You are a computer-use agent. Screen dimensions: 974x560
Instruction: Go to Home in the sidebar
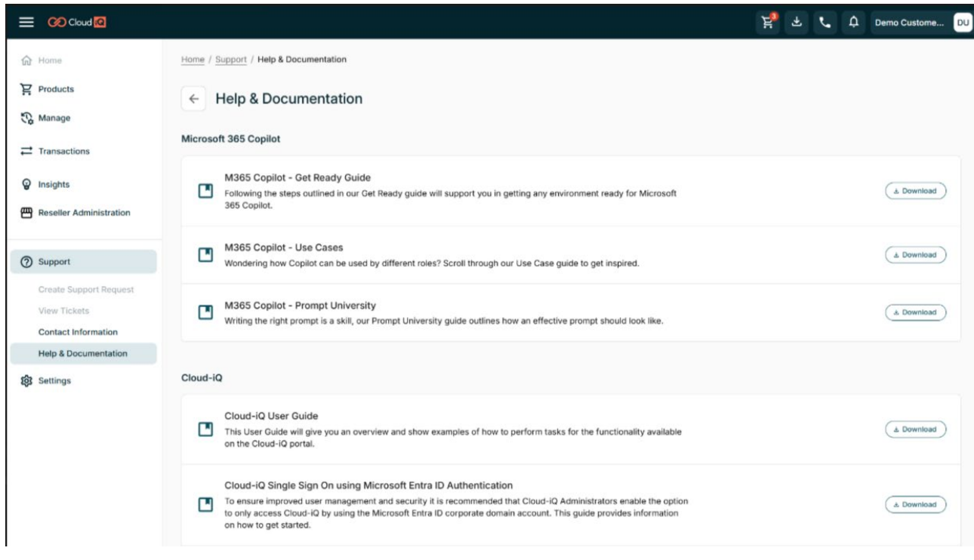[50, 60]
